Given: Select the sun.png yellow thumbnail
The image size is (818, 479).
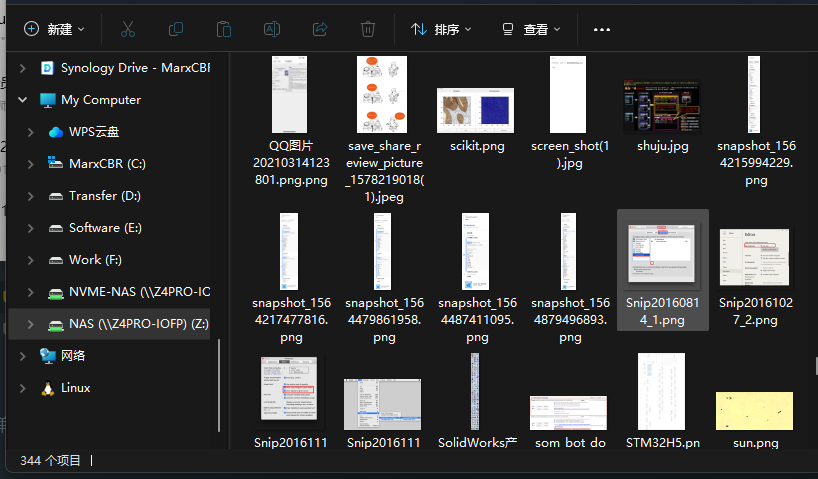Looking at the screenshot, I should (755, 413).
